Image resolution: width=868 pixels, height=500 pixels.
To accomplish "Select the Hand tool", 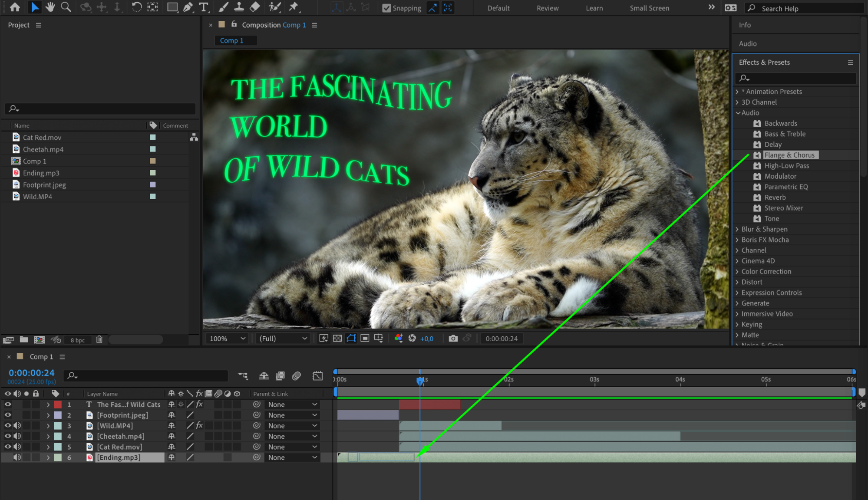I will (50, 7).
